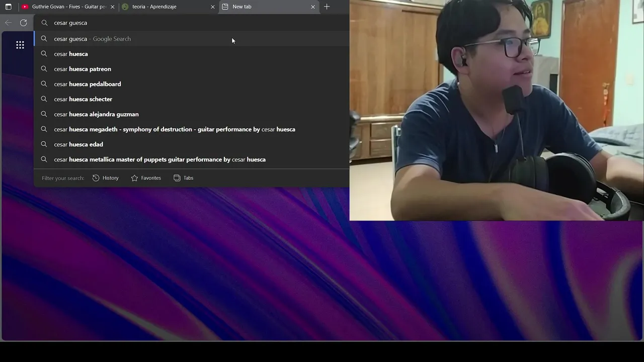Switch to the Guthrie Govan - Fives tab

click(68, 7)
